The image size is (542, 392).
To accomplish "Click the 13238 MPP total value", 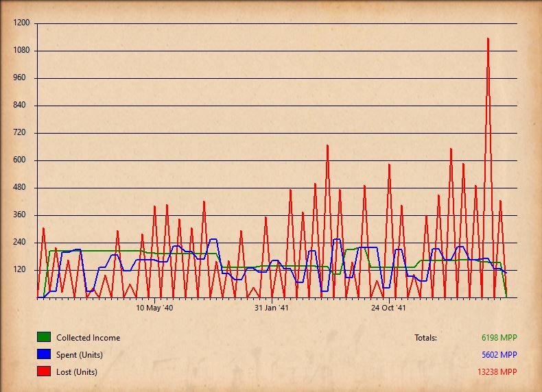I will pyautogui.click(x=497, y=372).
